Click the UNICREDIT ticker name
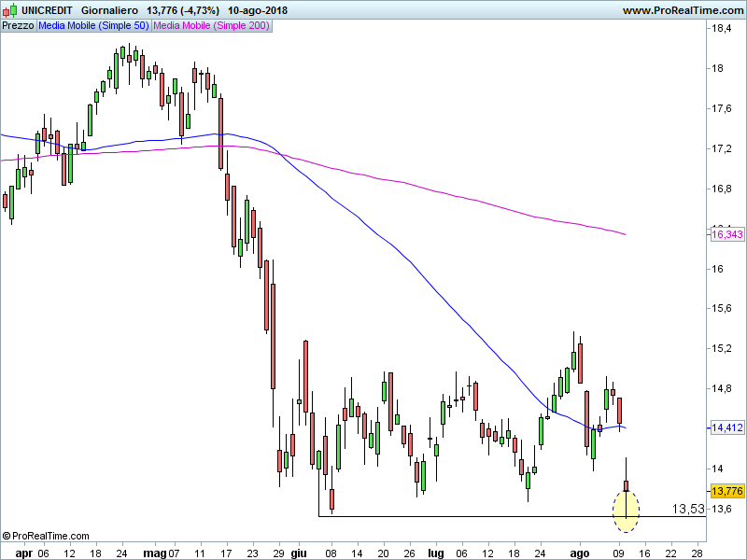 [x=47, y=10]
